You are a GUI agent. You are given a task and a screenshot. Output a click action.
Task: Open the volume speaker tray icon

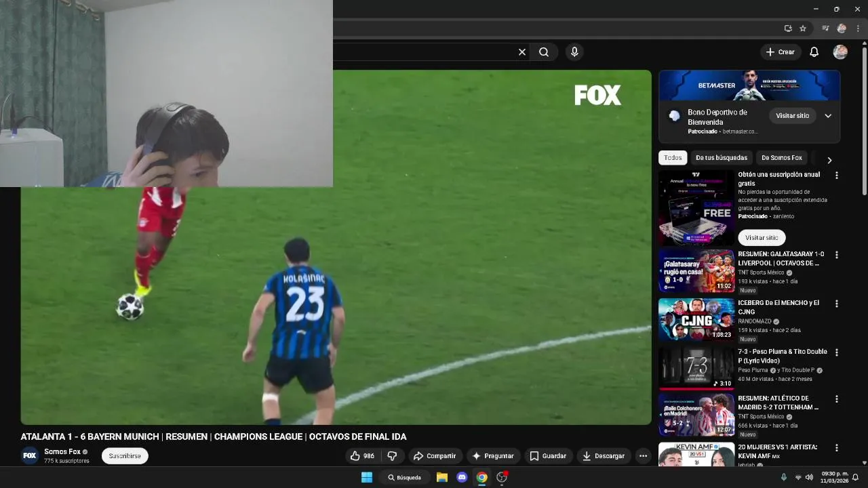click(x=809, y=477)
